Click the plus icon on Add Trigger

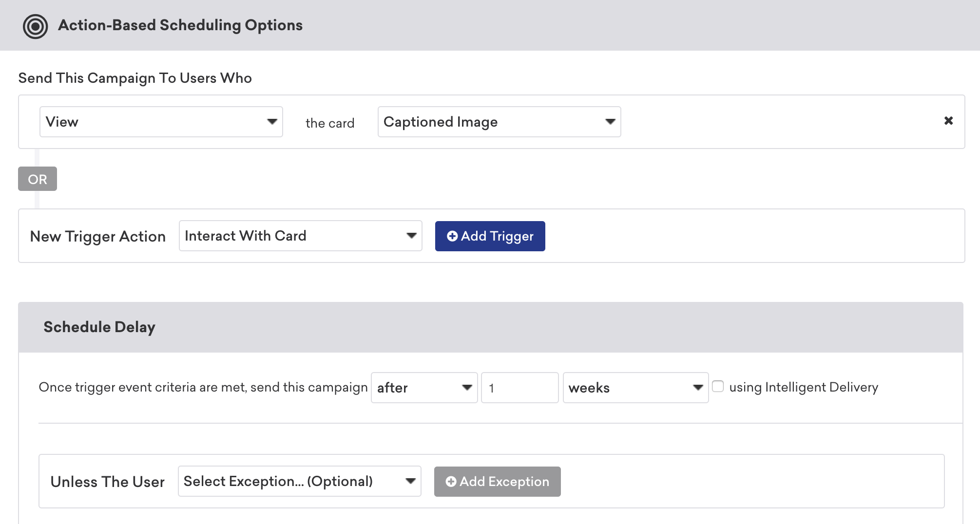[452, 236]
